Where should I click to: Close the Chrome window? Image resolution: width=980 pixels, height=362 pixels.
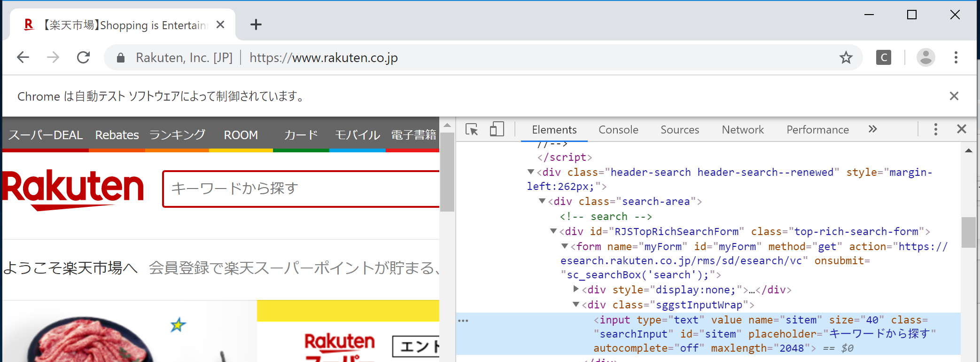click(x=955, y=15)
